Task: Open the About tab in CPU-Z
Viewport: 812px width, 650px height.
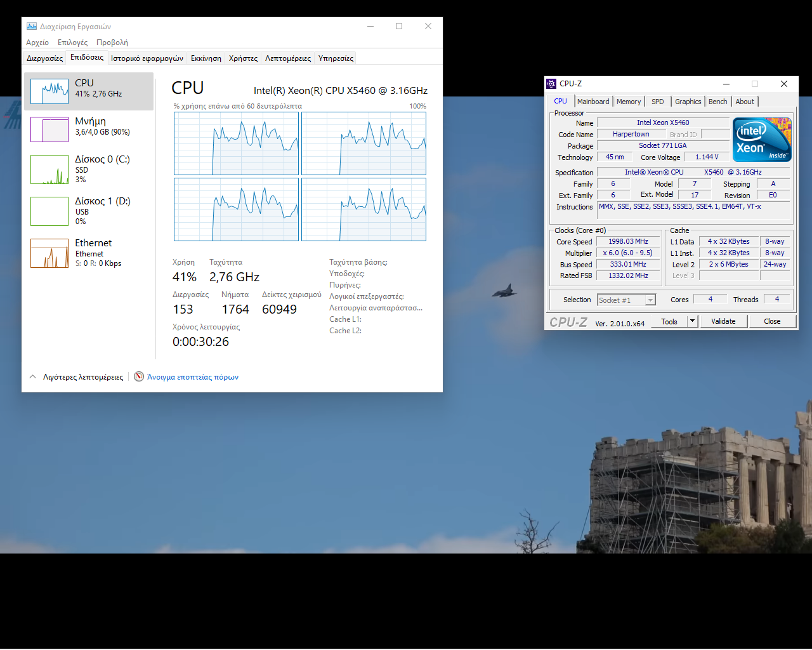Action: tap(745, 102)
